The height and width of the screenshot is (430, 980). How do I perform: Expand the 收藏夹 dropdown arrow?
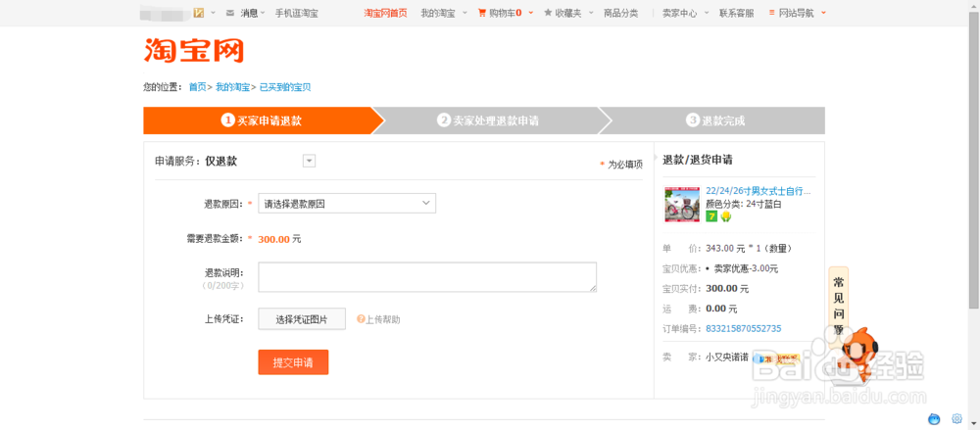[590, 13]
